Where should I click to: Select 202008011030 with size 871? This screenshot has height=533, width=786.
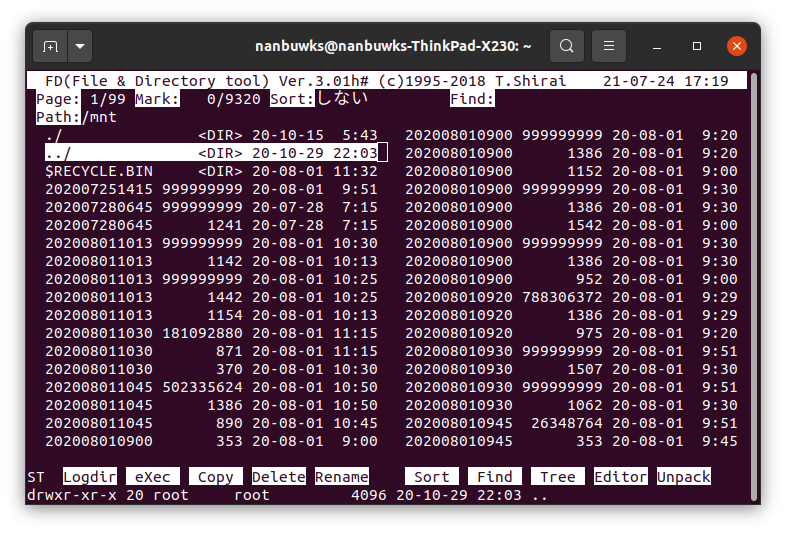(x=211, y=351)
